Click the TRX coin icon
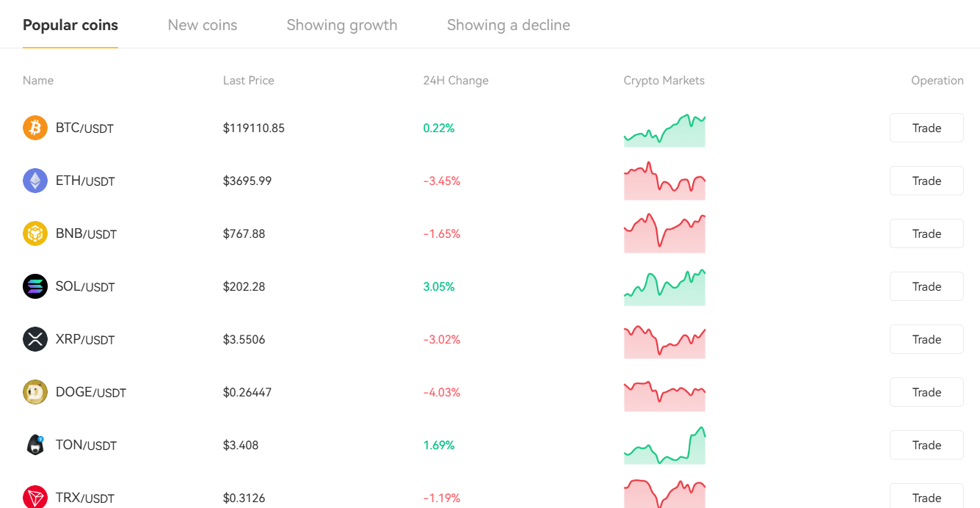Viewport: 980px width, 508px height. pyautogui.click(x=35, y=497)
